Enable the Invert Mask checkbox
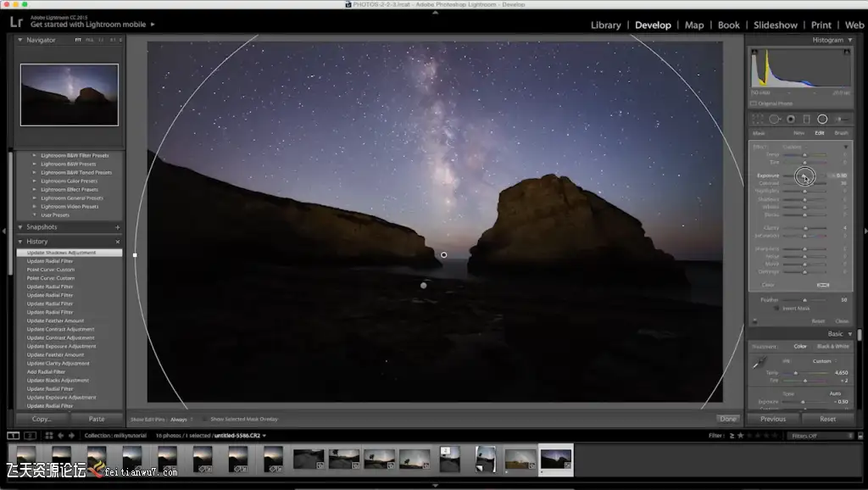The width and height of the screenshot is (868, 490). [776, 309]
